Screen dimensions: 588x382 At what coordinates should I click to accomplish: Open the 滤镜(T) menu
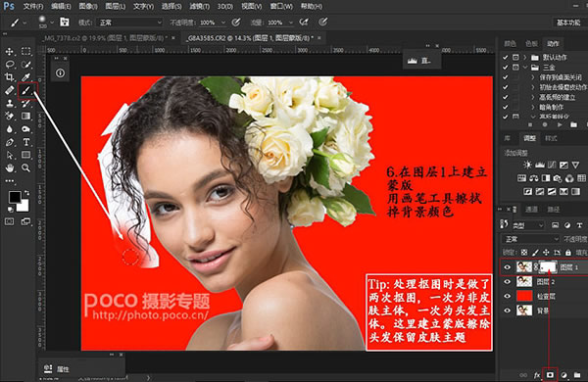199,7
